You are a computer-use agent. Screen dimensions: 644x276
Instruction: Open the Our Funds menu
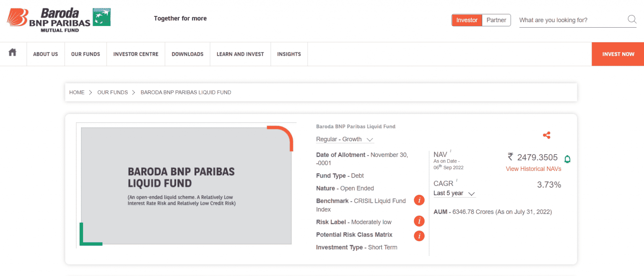(86, 54)
